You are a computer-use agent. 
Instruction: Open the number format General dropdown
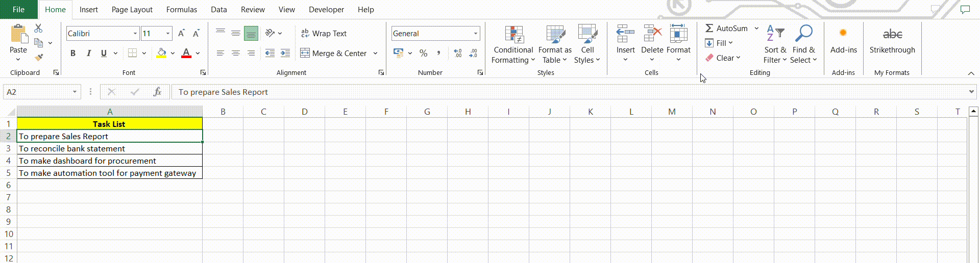[x=476, y=34]
